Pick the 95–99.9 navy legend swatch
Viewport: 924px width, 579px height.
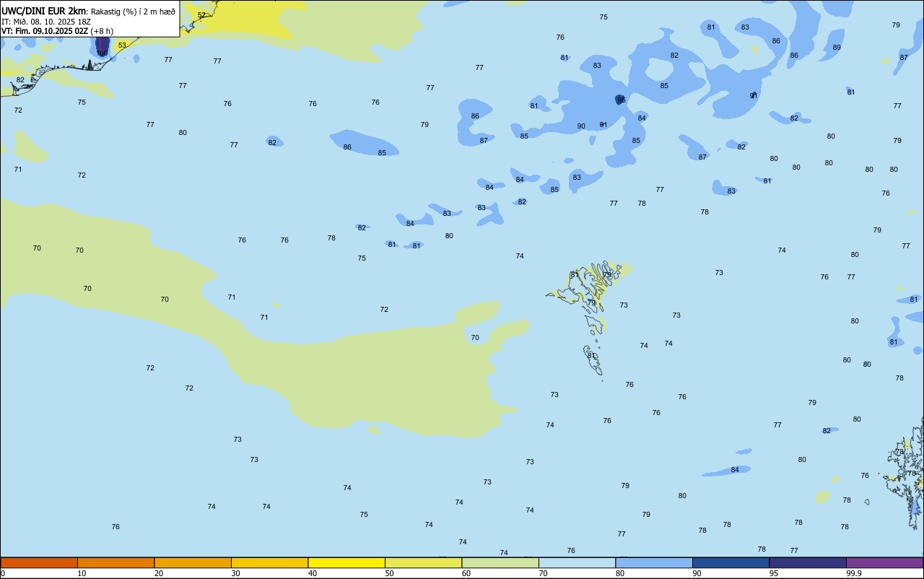[808, 562]
